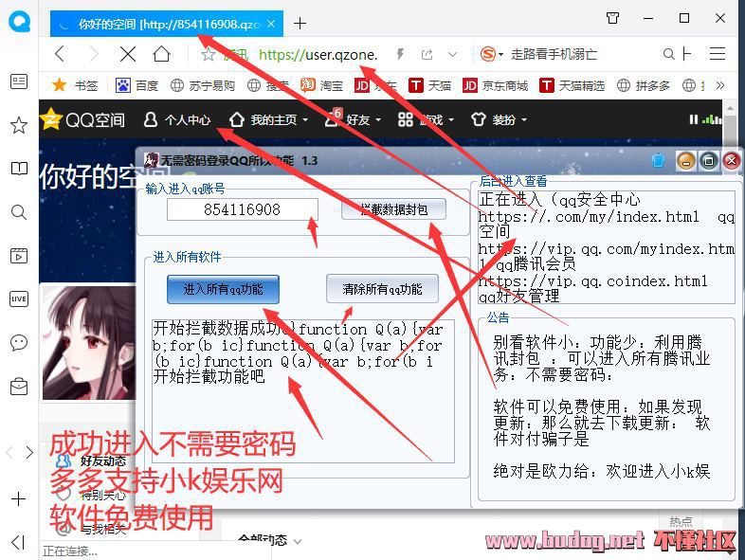This screenshot has height=560, width=745.
Task: Click the QQ number input field
Action: (x=242, y=209)
